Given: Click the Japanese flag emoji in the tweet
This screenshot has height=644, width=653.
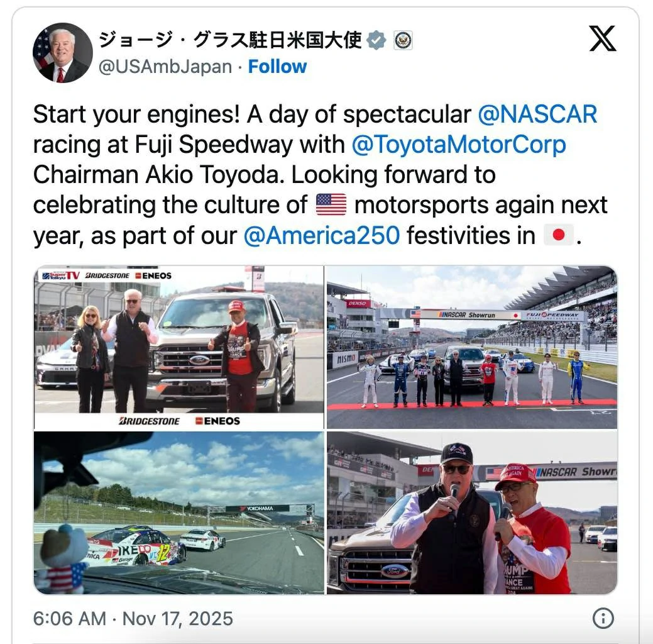Looking at the screenshot, I should click(x=557, y=236).
